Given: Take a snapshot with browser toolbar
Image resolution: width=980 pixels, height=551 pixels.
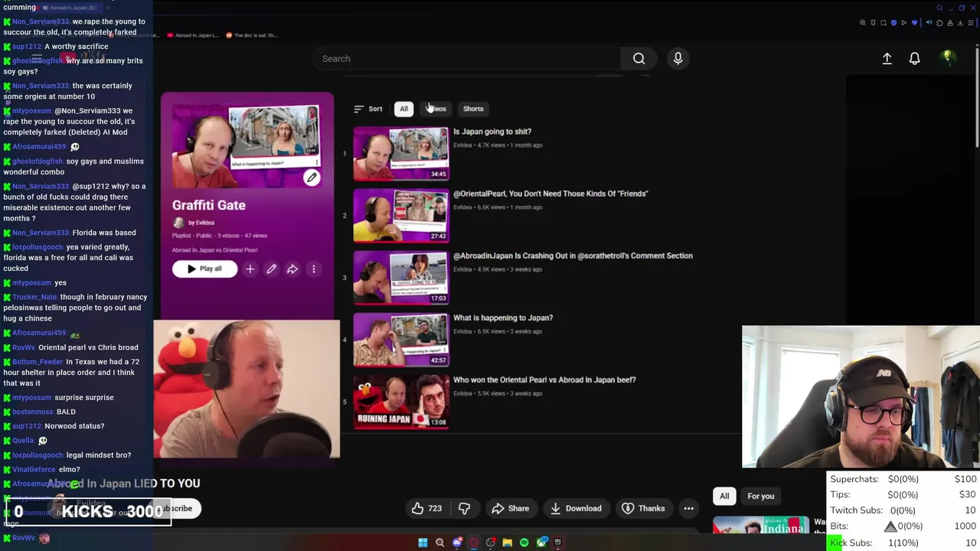Looking at the screenshot, I should click(x=884, y=23).
